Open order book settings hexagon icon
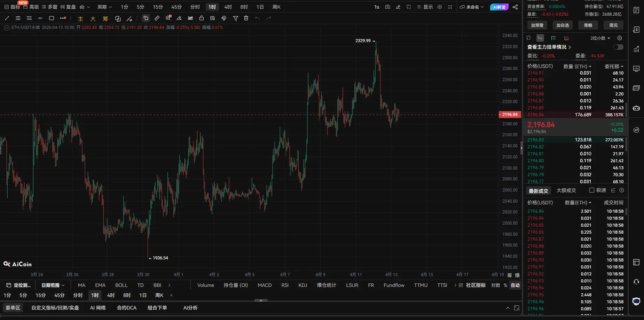This screenshot has width=644, height=320. [620, 38]
